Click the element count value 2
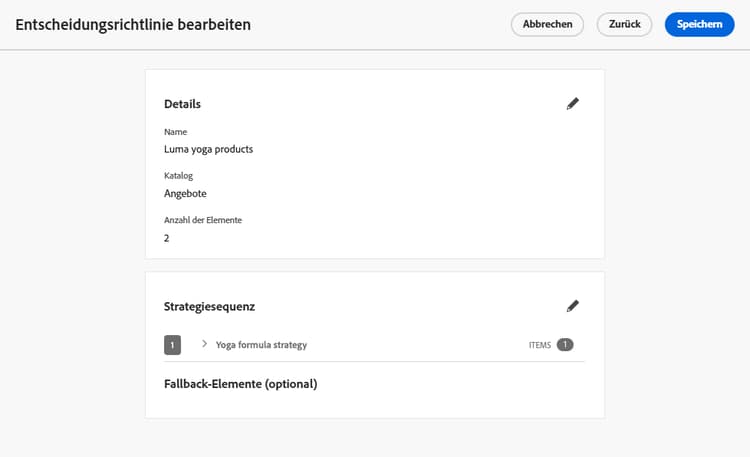Viewport: 750px width, 457px height. coord(167,238)
